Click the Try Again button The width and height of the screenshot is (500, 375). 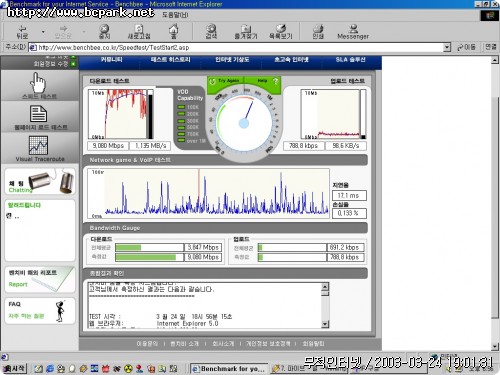[225, 81]
